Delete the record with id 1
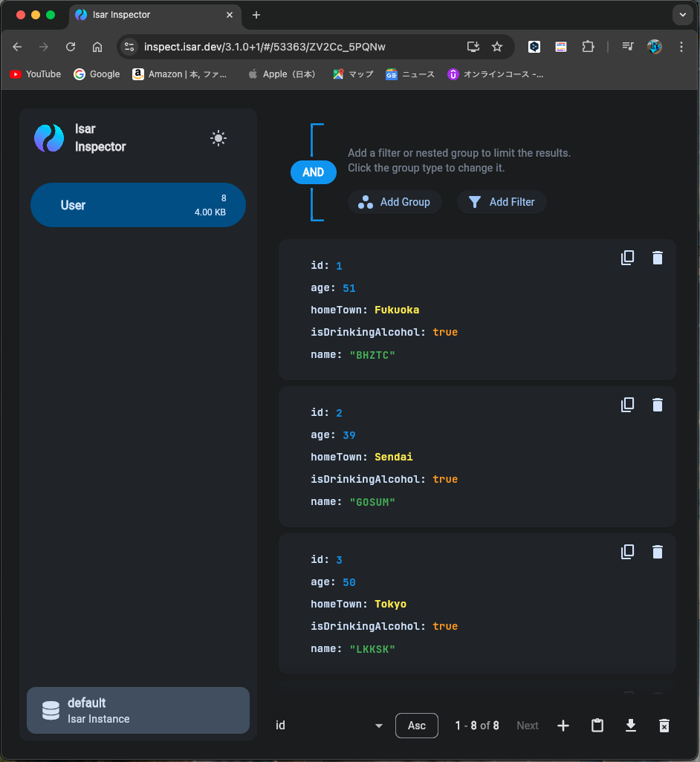 click(657, 258)
